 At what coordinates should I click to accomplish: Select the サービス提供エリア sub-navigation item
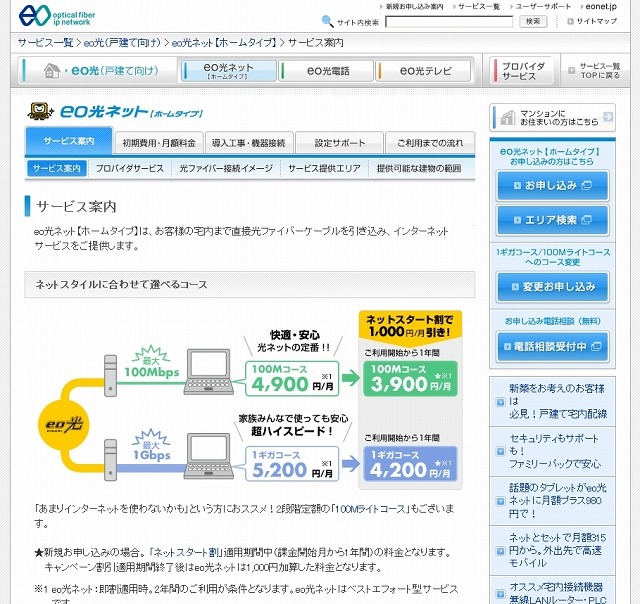pos(324,168)
